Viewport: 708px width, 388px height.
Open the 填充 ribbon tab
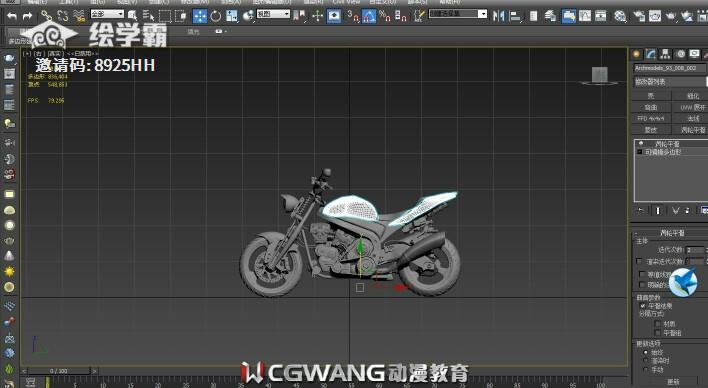pos(193,32)
